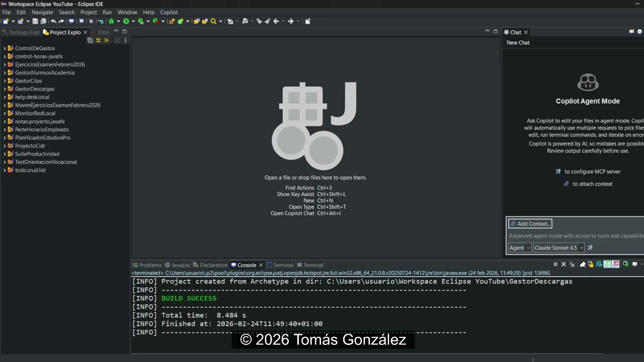Toggle Link with Editor in Project Explorer
Screen dimensions: 644x362
98,40
